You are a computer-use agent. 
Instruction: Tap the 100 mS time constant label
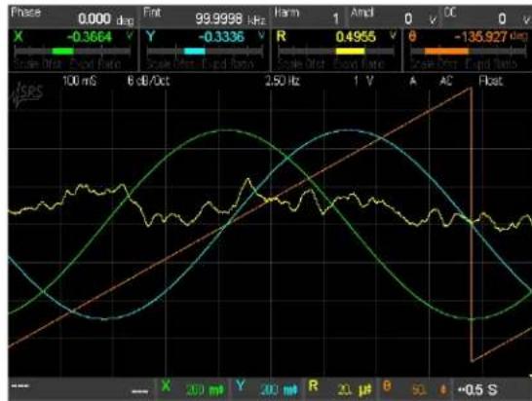pyautogui.click(x=79, y=81)
